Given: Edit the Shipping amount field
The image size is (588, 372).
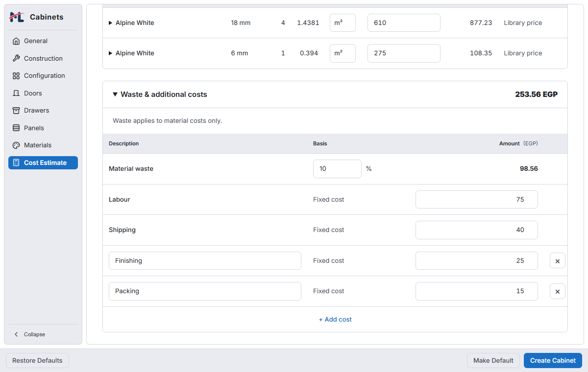Looking at the screenshot, I should (476, 230).
